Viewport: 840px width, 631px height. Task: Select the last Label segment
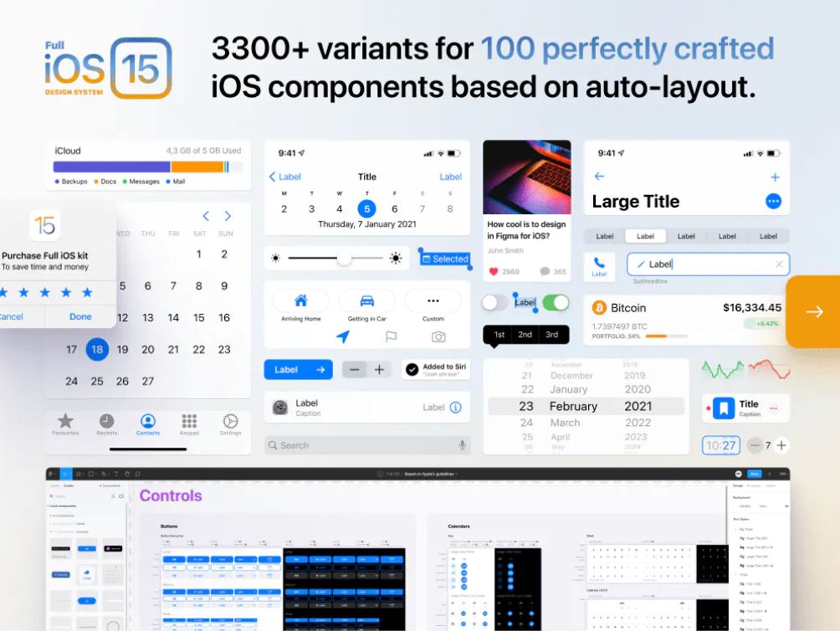(x=768, y=236)
